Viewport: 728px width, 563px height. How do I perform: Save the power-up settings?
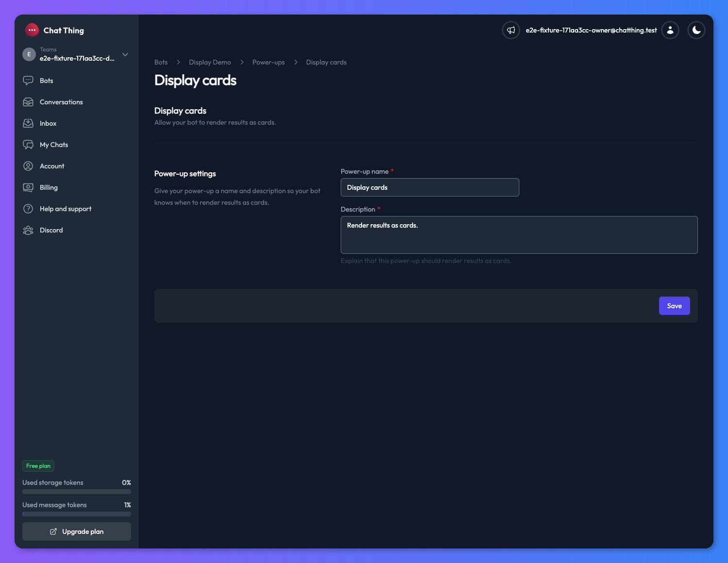pos(674,306)
